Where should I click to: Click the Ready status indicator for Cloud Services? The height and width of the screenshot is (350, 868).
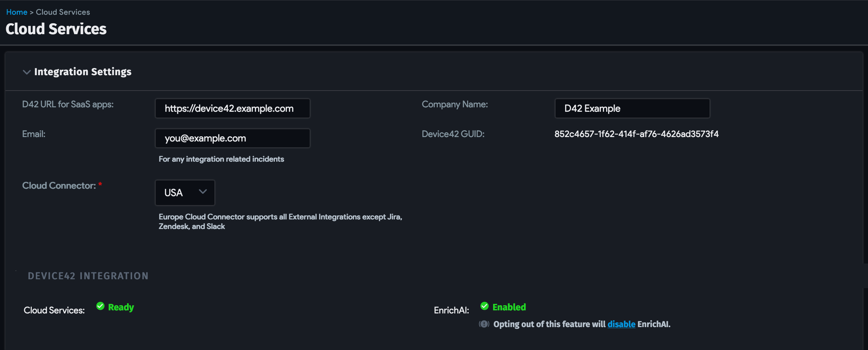pos(121,307)
